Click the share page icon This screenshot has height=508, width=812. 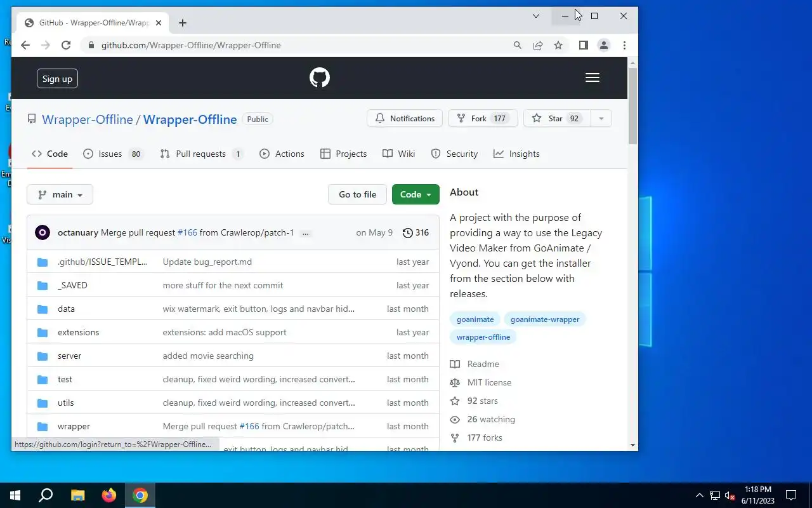[538, 45]
